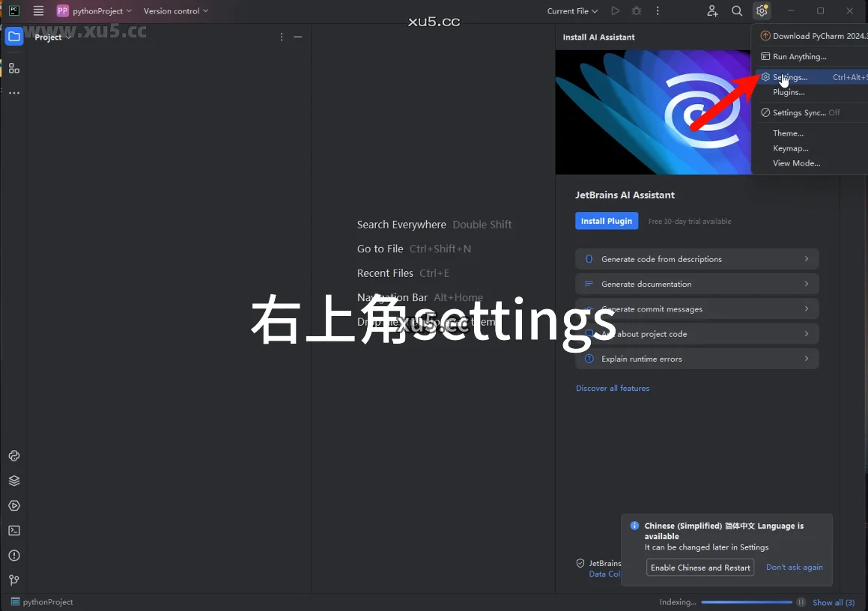868x611 pixels.
Task: Click Install Plugin for AI Assistant
Action: [x=607, y=220]
